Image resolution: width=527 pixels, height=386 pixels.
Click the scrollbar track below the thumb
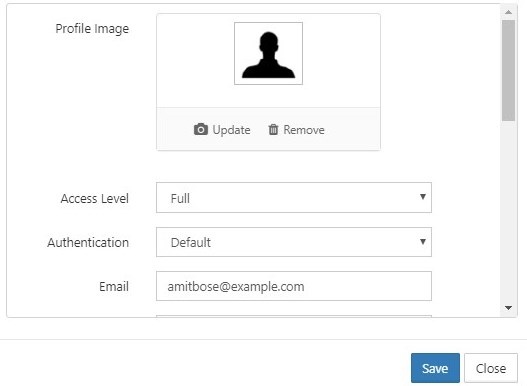point(509,211)
